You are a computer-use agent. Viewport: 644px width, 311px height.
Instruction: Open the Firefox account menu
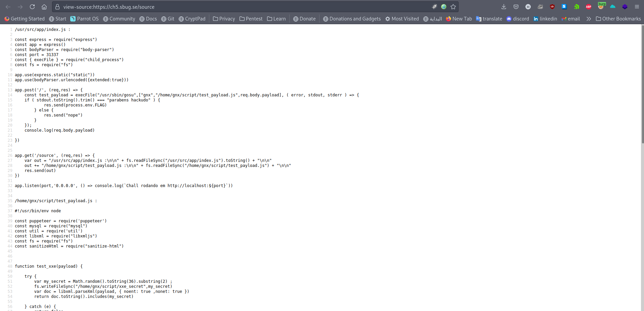(528, 7)
